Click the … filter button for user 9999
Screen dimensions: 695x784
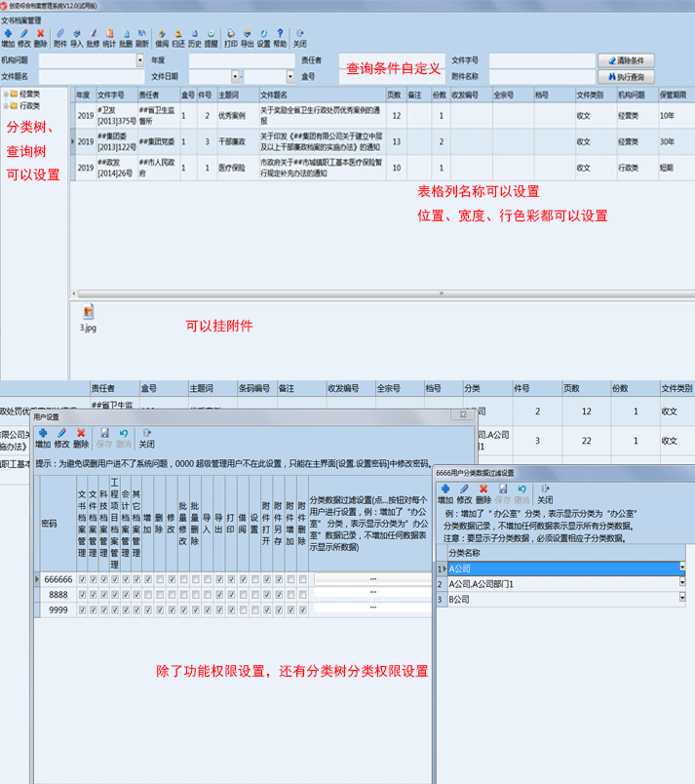click(x=372, y=608)
